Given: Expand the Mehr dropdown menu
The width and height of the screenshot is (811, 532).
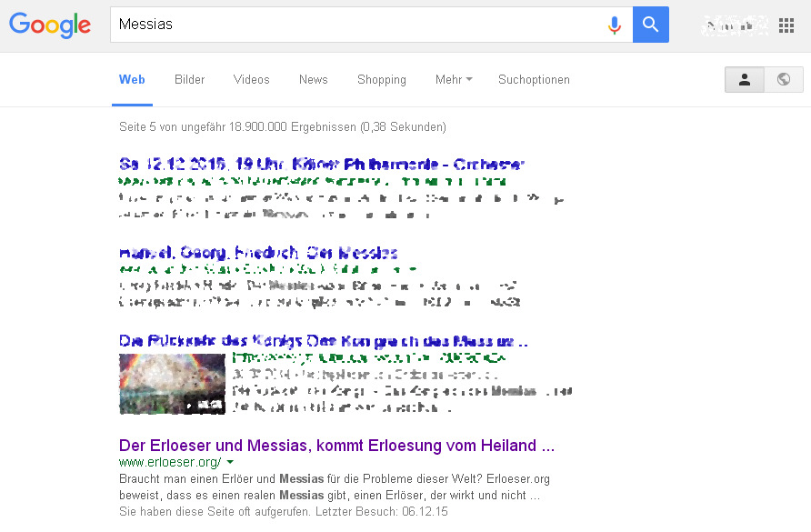Looking at the screenshot, I should [x=454, y=80].
